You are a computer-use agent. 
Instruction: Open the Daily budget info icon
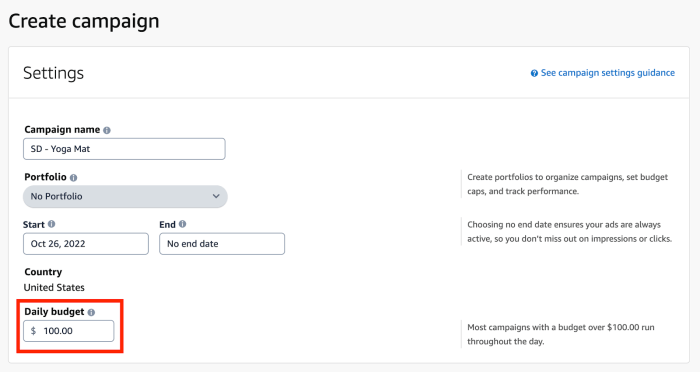point(91,313)
